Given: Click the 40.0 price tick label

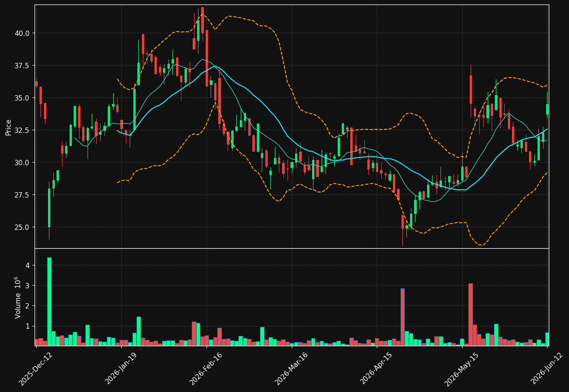Looking at the screenshot, I should coord(22,33).
